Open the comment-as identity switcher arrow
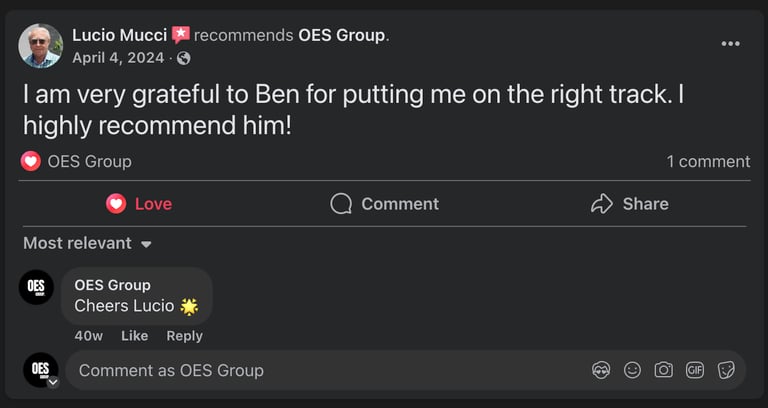The width and height of the screenshot is (768, 408). [52, 381]
